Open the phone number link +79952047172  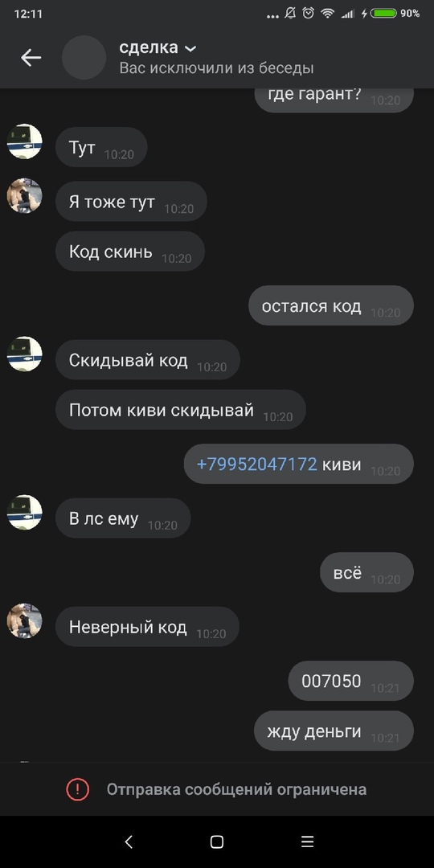click(257, 464)
